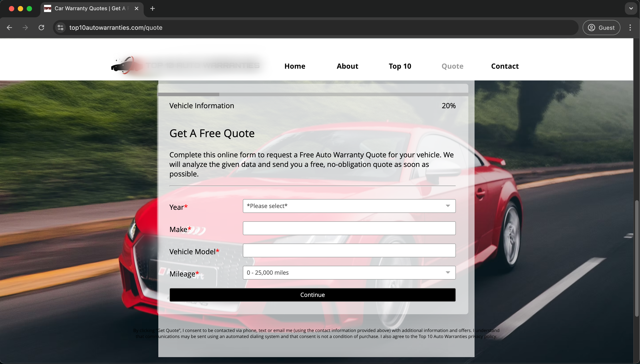The width and height of the screenshot is (640, 364).
Task: Open site information icon in address bar
Action: pos(60,28)
